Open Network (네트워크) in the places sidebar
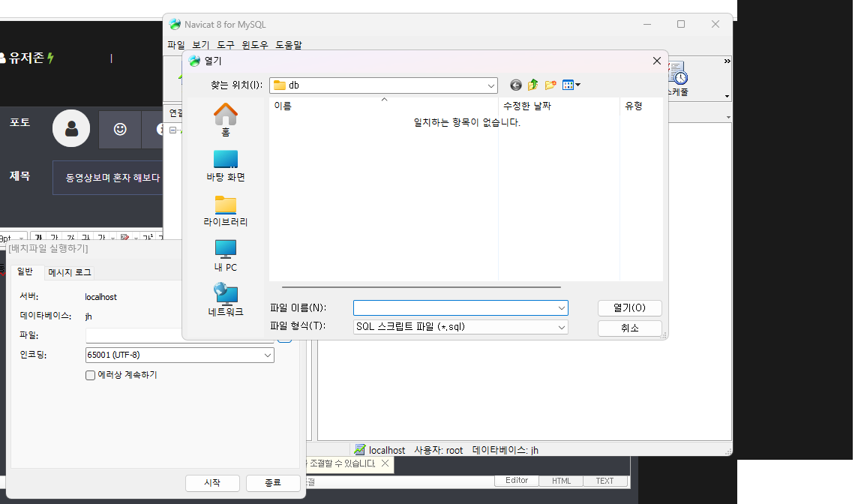This screenshot has height=504, width=864. pos(225,300)
